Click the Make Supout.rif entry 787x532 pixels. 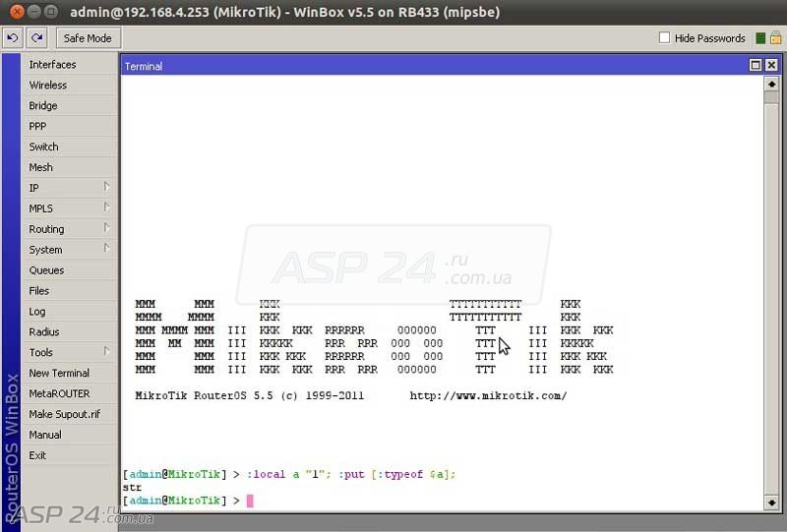(x=69, y=414)
